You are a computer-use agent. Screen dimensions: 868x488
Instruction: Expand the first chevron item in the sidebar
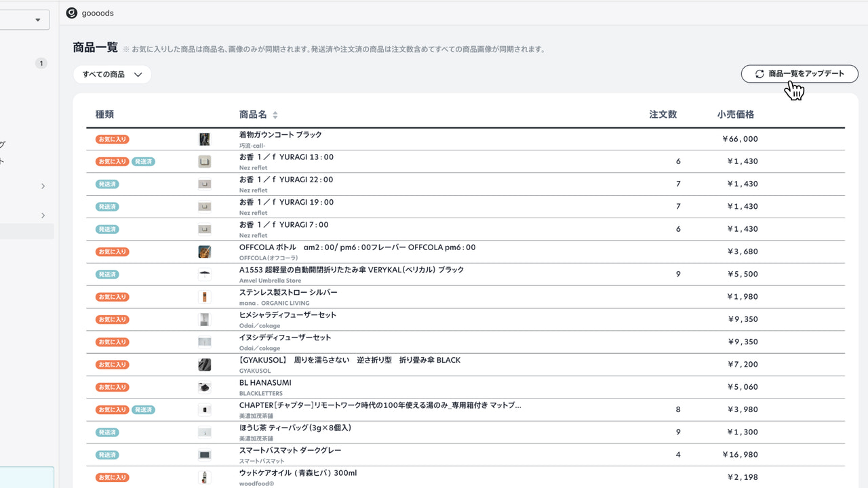point(43,186)
